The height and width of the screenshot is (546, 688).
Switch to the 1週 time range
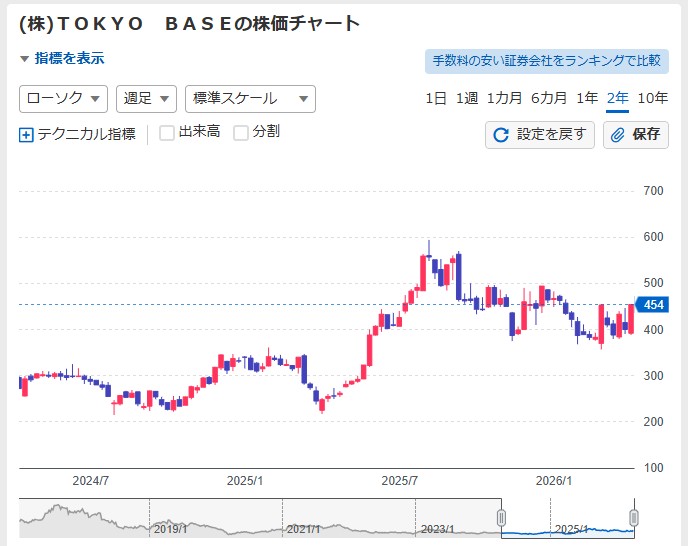466,98
